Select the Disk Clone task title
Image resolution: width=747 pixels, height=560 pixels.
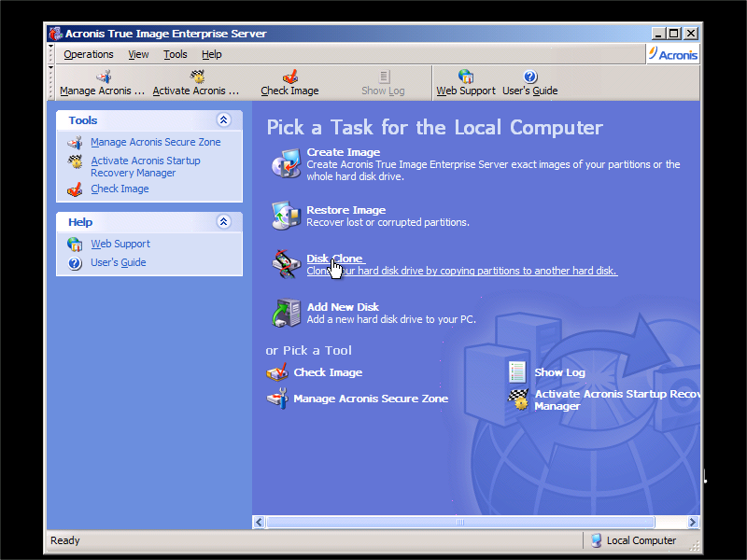334,259
